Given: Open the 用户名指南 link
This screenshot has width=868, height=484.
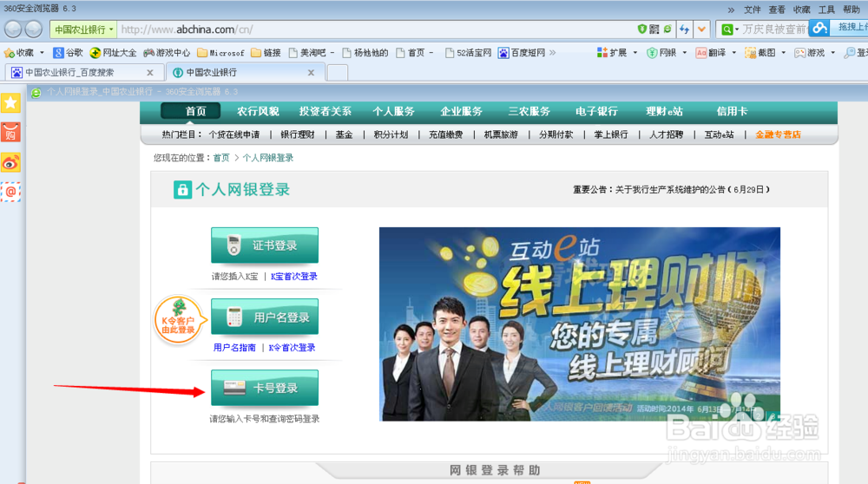Looking at the screenshot, I should (234, 347).
